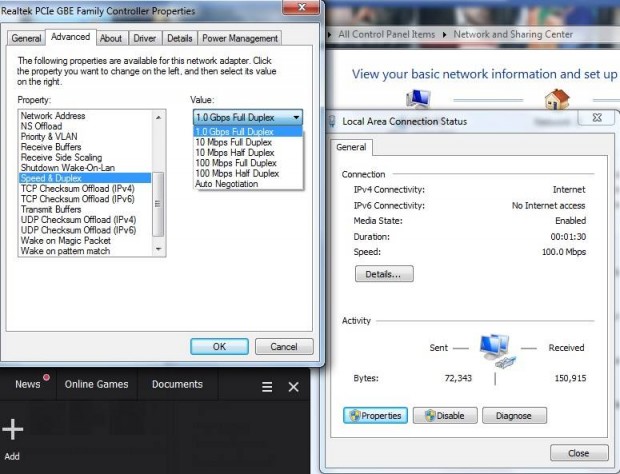Disable the Local Area Connection
This screenshot has height=474, width=620.
[445, 415]
